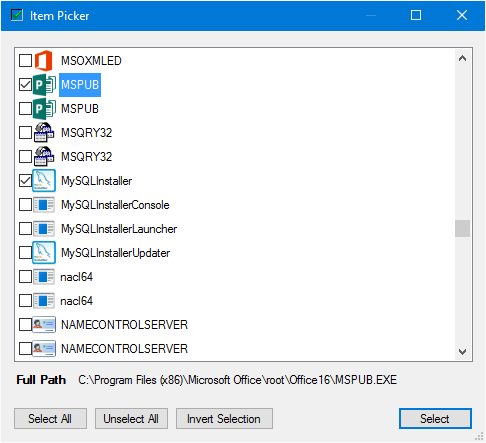Screen dimensions: 486x443
Task: Click the MySQLInstallerLauncher app icon
Action: pos(44,229)
